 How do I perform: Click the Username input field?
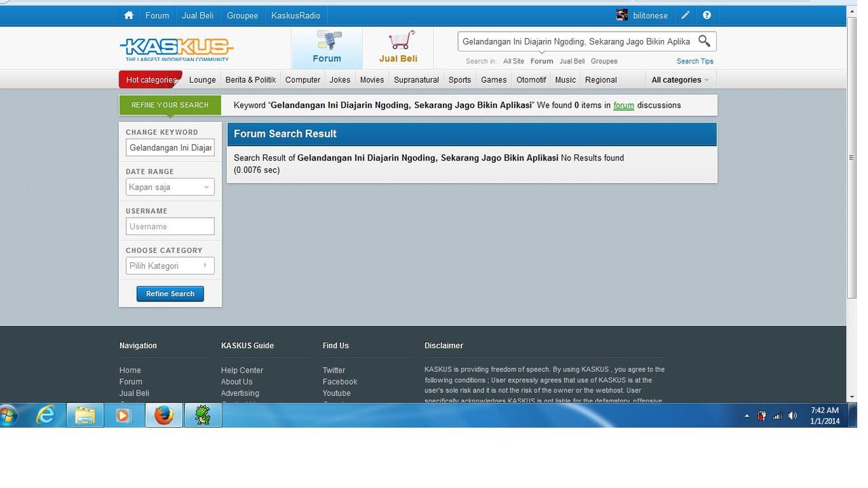[170, 226]
